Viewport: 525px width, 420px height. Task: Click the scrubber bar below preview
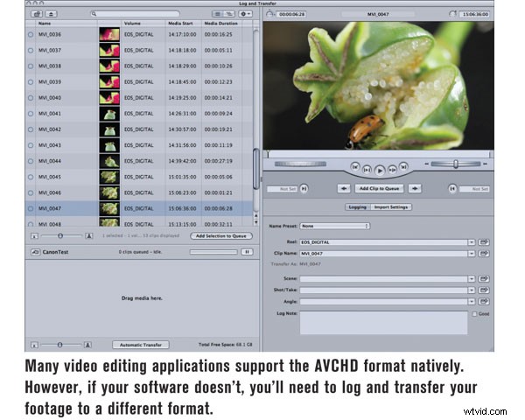(x=378, y=154)
